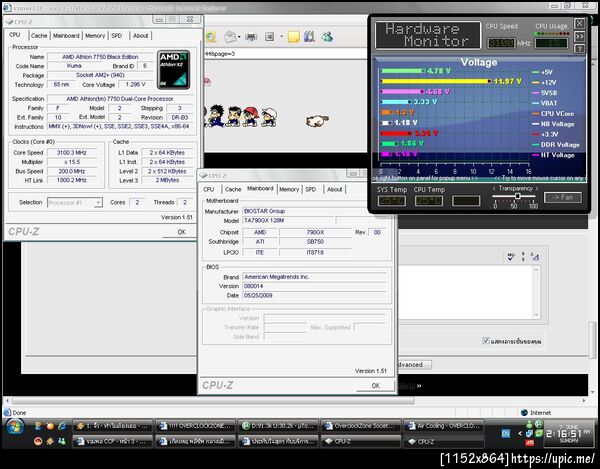Click the spell check icon above the text area
The width and height of the screenshot is (600, 469).
(511, 256)
